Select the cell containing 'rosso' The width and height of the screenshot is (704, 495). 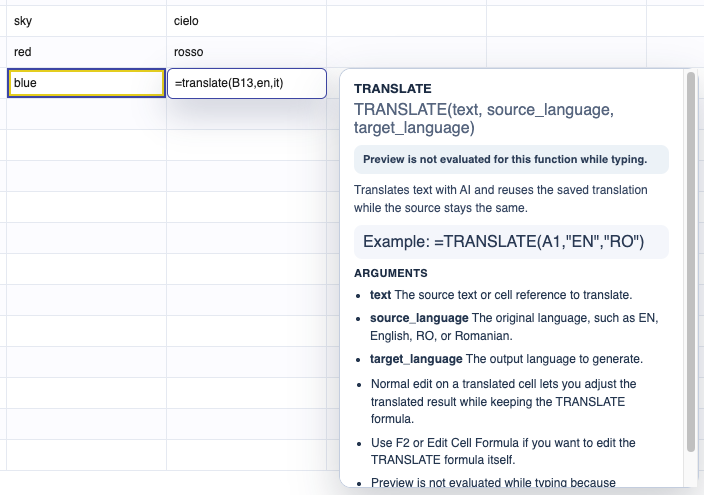pos(246,52)
